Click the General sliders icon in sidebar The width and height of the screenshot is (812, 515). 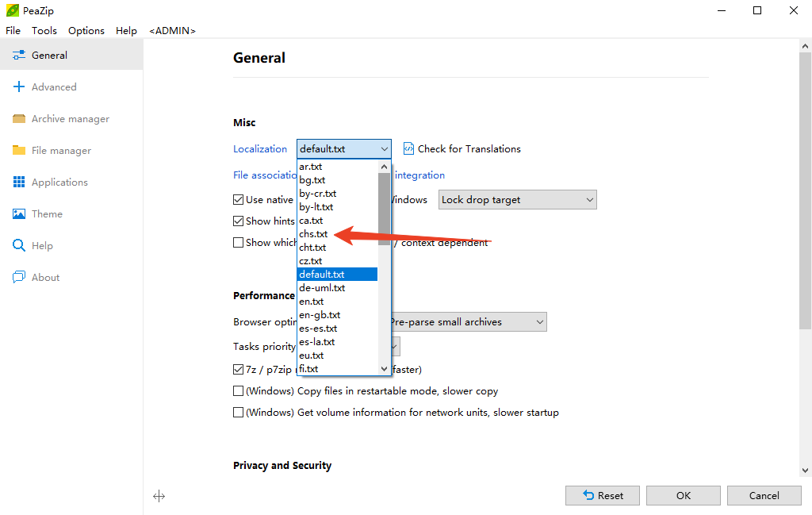point(19,55)
